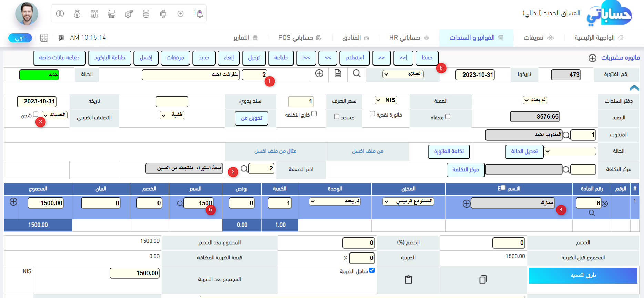Open the تعريفات tab
The image size is (644, 298).
[x=538, y=38]
